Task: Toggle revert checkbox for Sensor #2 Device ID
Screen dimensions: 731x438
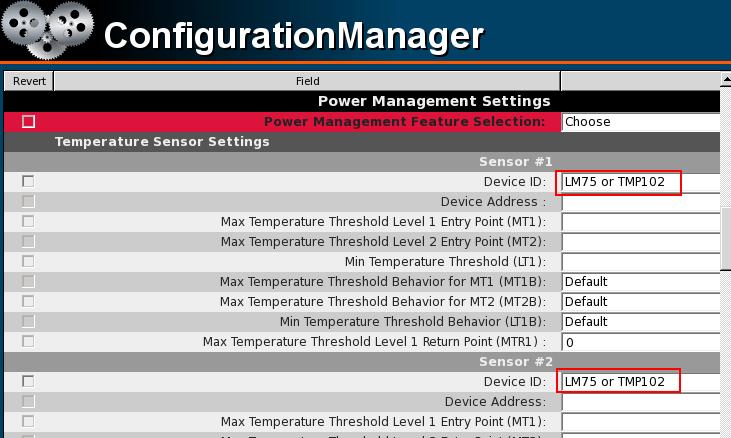Action: point(28,381)
